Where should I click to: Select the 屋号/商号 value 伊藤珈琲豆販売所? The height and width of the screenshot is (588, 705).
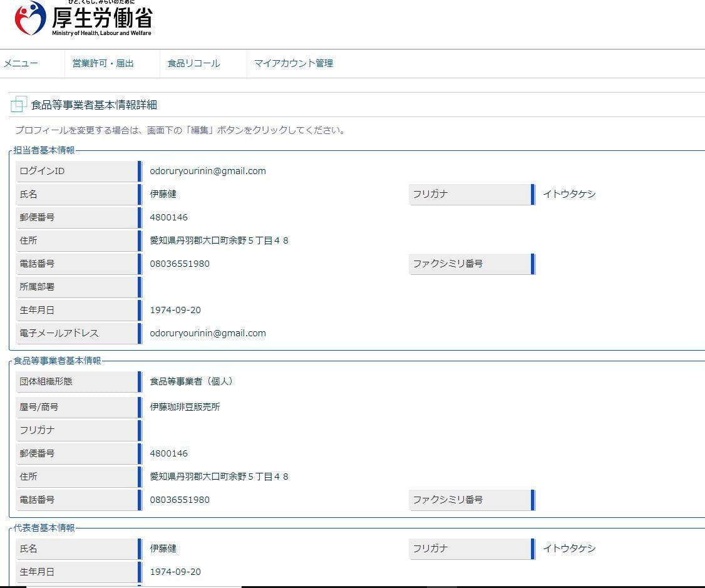pyautogui.click(x=185, y=407)
